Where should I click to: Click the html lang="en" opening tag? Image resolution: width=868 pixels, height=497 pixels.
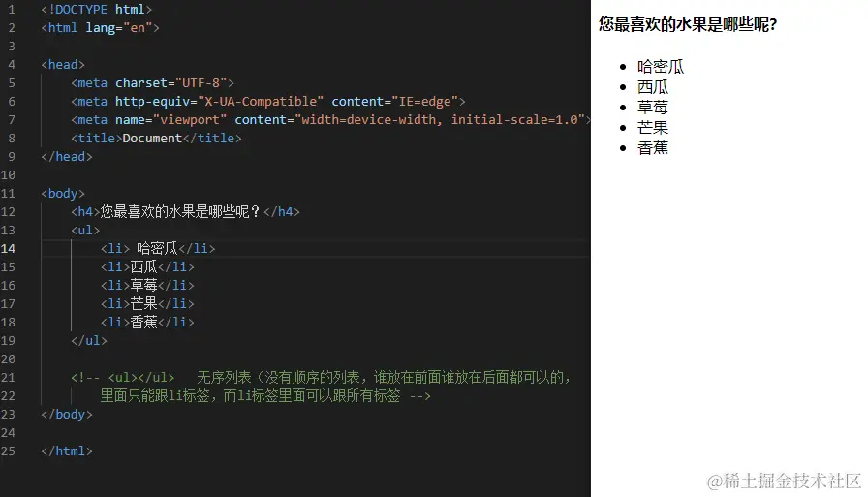coord(100,28)
